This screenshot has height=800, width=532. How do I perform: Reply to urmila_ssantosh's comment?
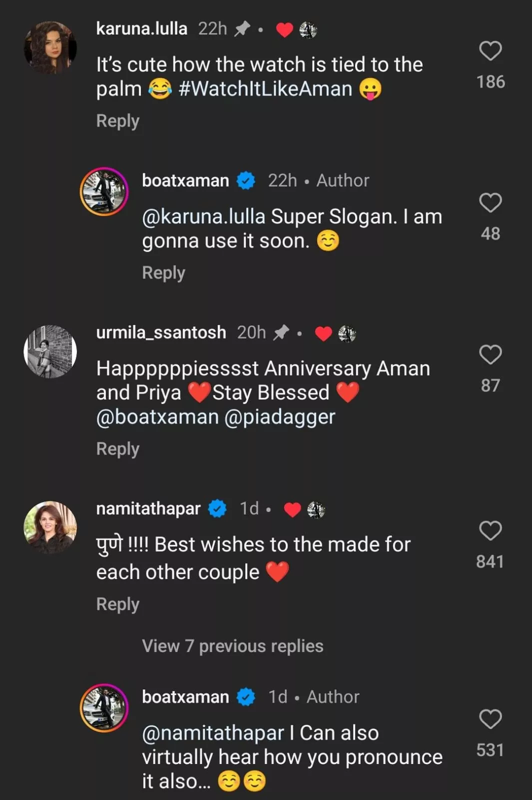click(117, 449)
